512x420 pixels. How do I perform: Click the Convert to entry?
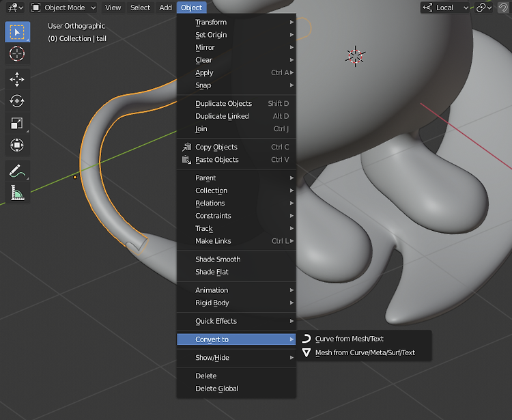[x=236, y=339]
